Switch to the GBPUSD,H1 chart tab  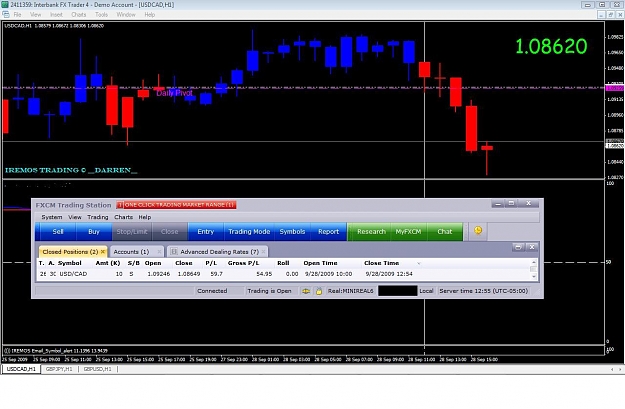coord(98,369)
